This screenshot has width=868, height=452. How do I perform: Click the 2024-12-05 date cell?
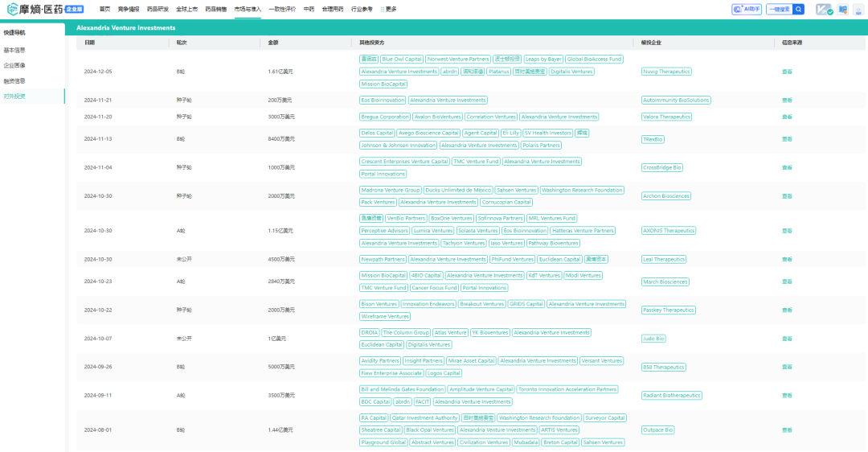(x=98, y=72)
